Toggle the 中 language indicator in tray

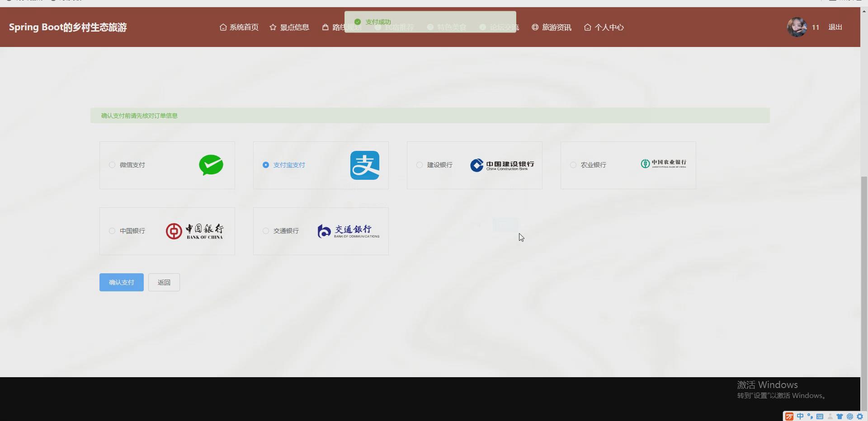tap(800, 416)
